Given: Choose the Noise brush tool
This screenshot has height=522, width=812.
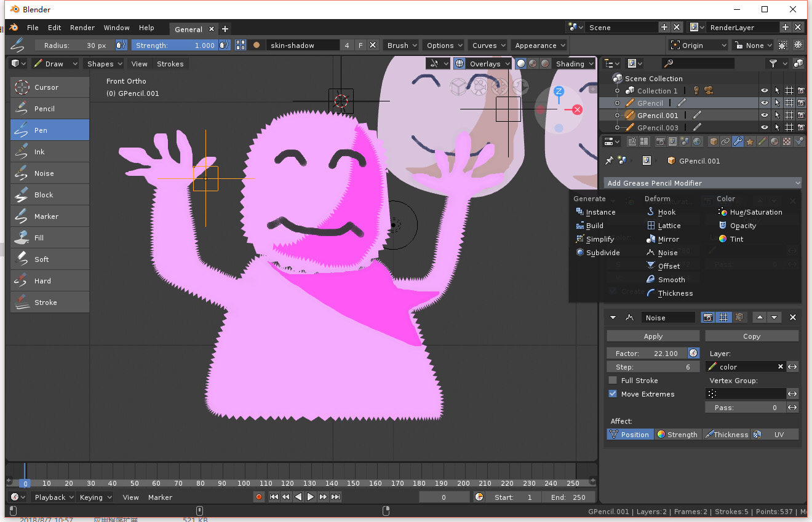Looking at the screenshot, I should (x=49, y=173).
